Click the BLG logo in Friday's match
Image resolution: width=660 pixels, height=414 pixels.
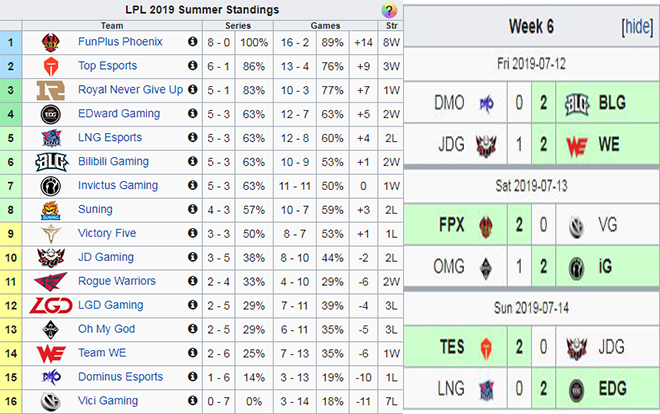coord(578,103)
